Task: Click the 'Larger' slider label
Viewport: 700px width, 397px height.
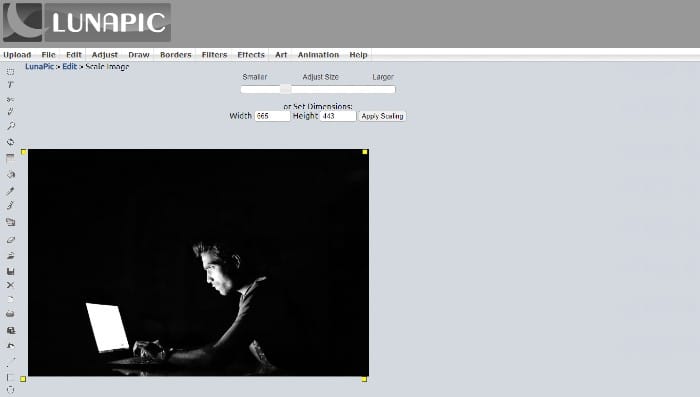Action: (383, 77)
